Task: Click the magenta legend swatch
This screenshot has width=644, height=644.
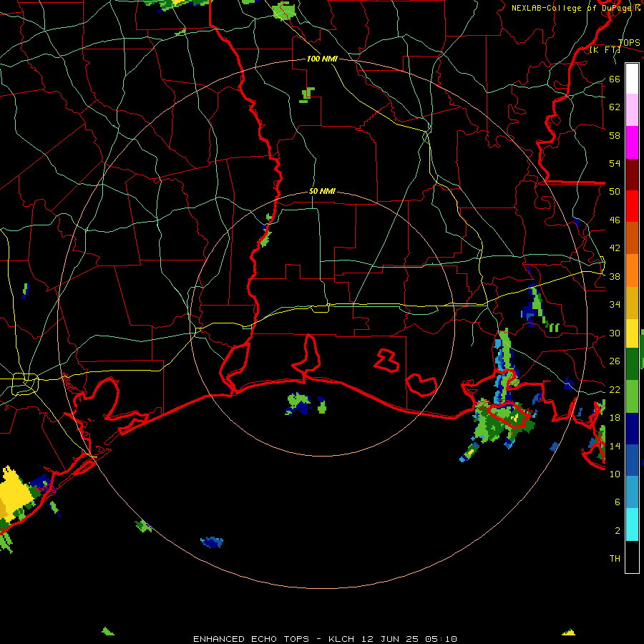Action: tap(632, 142)
